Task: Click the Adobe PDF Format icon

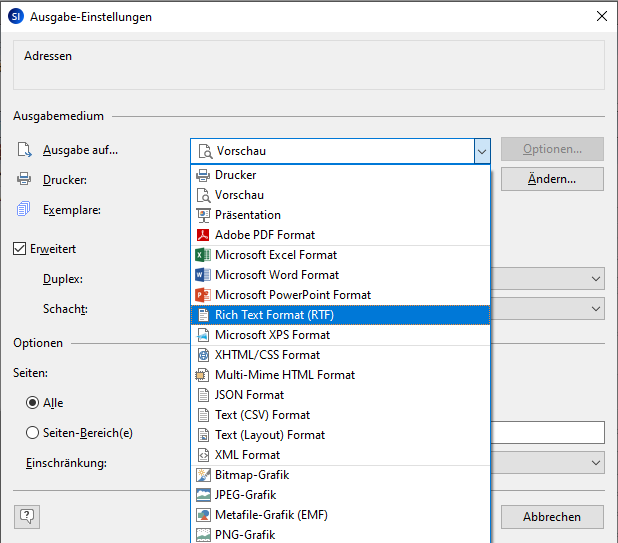Action: pos(203,235)
